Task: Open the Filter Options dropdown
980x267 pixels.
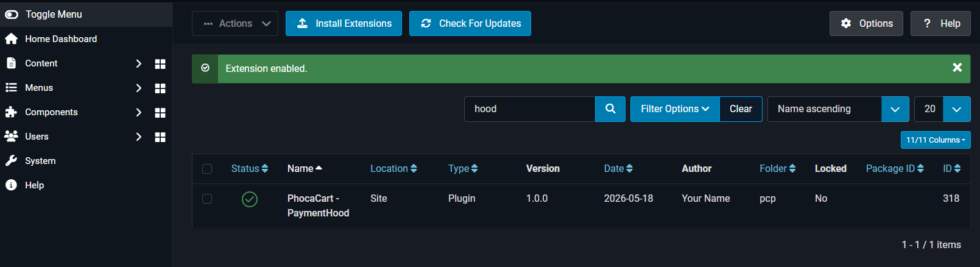Action: [675, 109]
